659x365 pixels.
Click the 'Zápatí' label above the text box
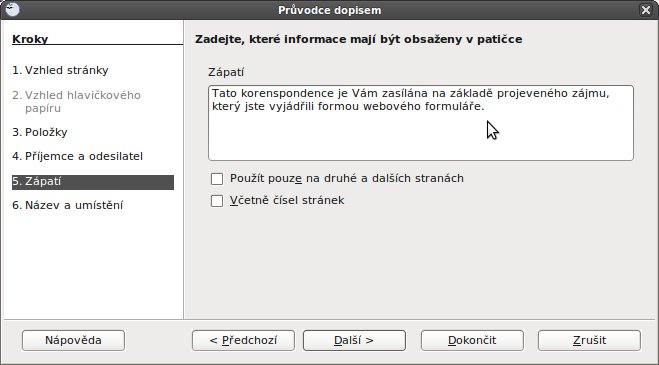tap(226, 72)
